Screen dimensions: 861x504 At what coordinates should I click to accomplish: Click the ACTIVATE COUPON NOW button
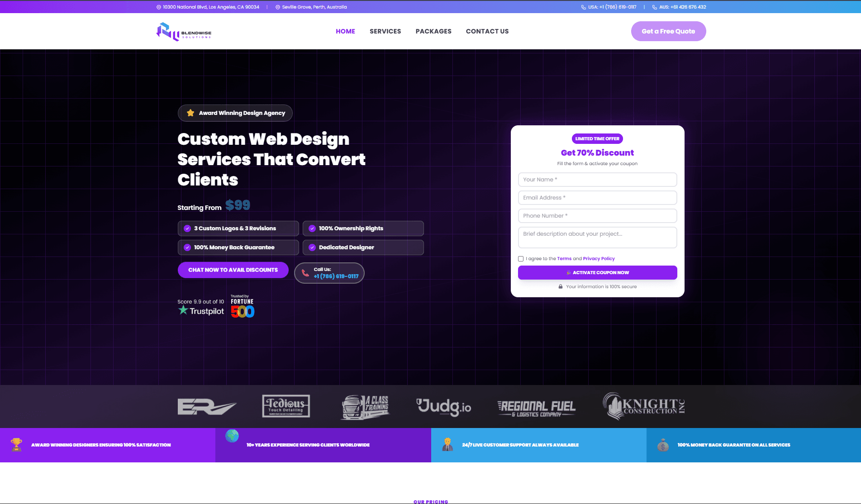click(x=597, y=272)
